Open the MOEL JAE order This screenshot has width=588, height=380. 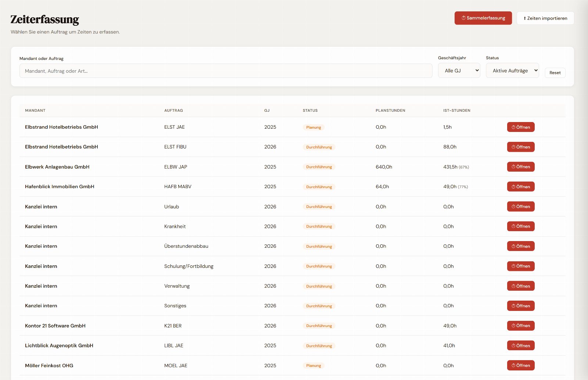(521, 365)
